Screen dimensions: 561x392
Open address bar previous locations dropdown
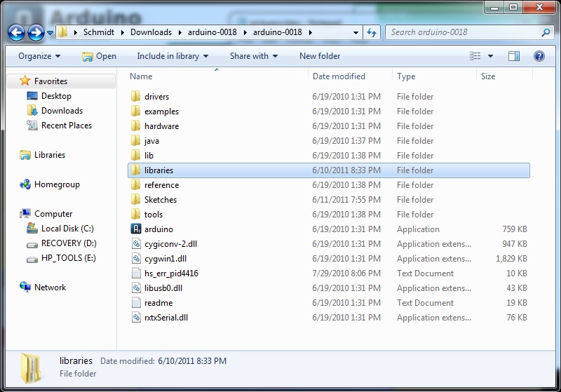click(x=356, y=32)
